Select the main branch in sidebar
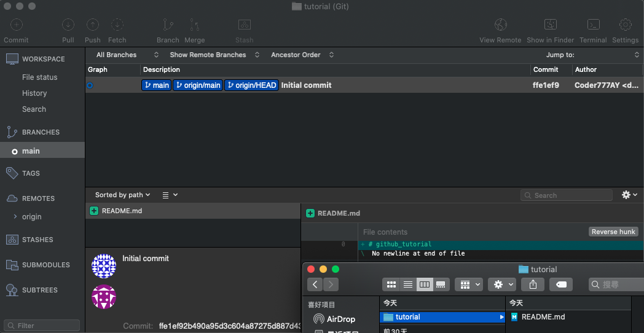This screenshot has width=644, height=333. click(42, 151)
